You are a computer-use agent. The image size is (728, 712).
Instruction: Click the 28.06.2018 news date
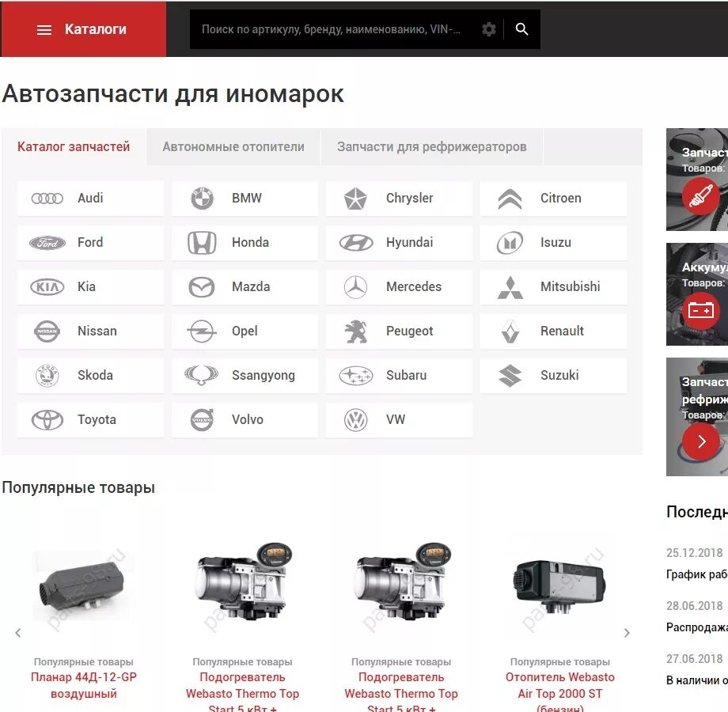tap(695, 606)
